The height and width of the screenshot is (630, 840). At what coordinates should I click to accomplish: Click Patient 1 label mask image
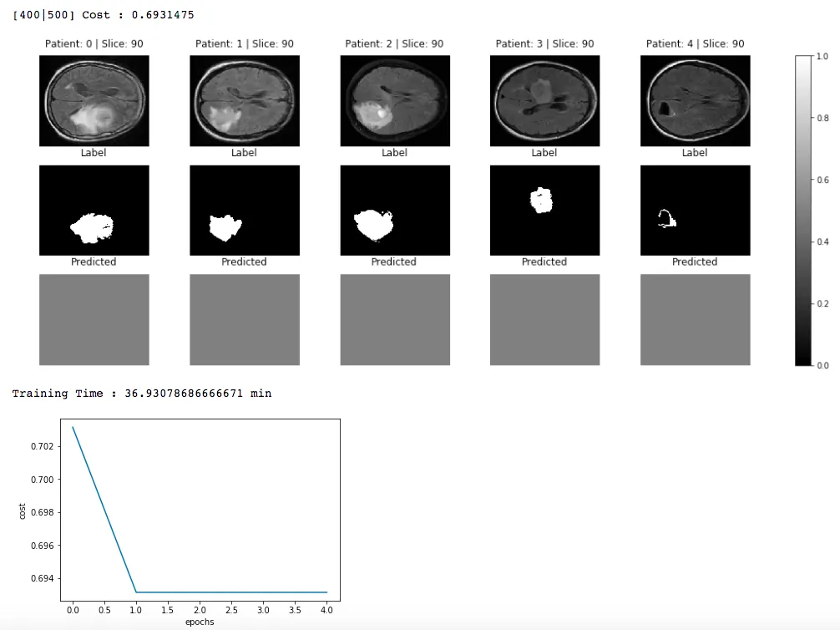[x=245, y=211]
